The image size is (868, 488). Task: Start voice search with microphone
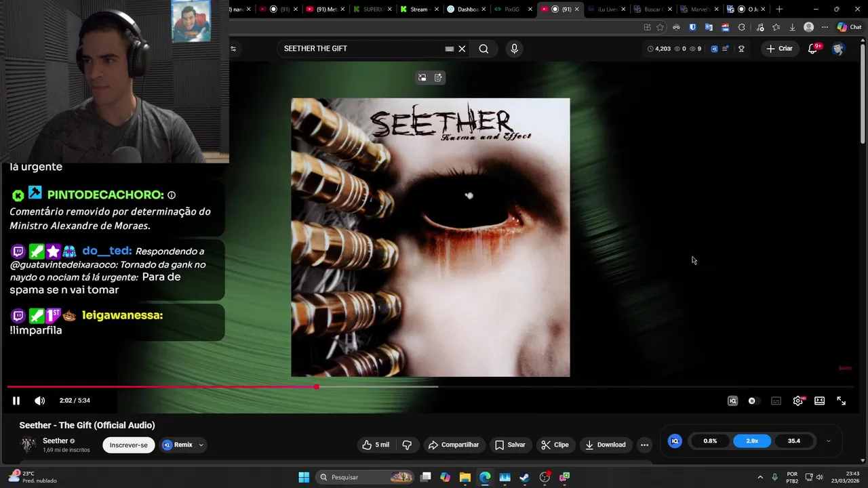tap(514, 49)
